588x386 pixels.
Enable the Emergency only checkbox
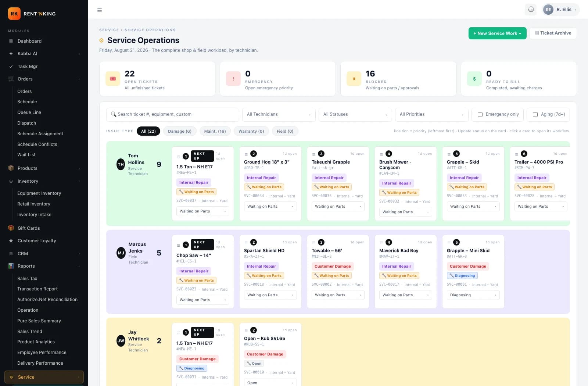(x=480, y=114)
